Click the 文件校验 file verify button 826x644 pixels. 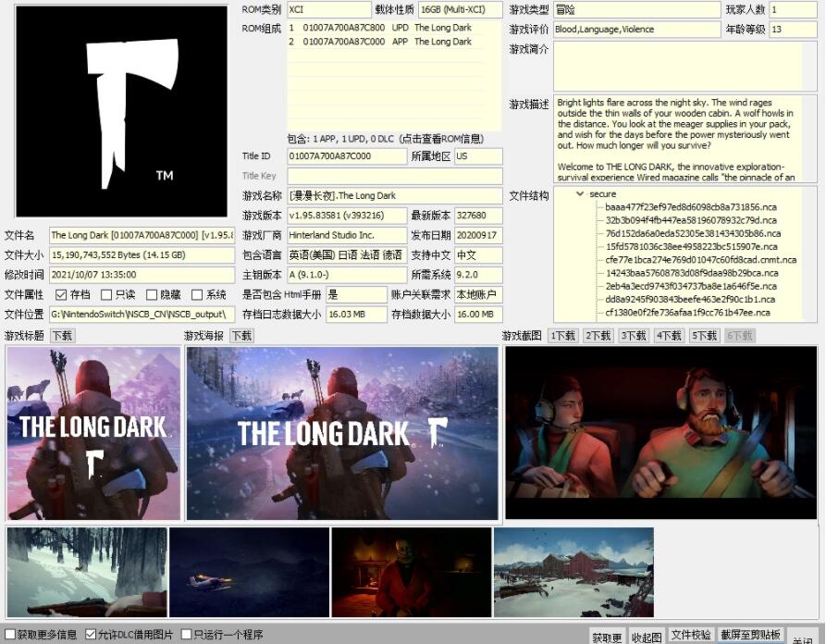691,635
